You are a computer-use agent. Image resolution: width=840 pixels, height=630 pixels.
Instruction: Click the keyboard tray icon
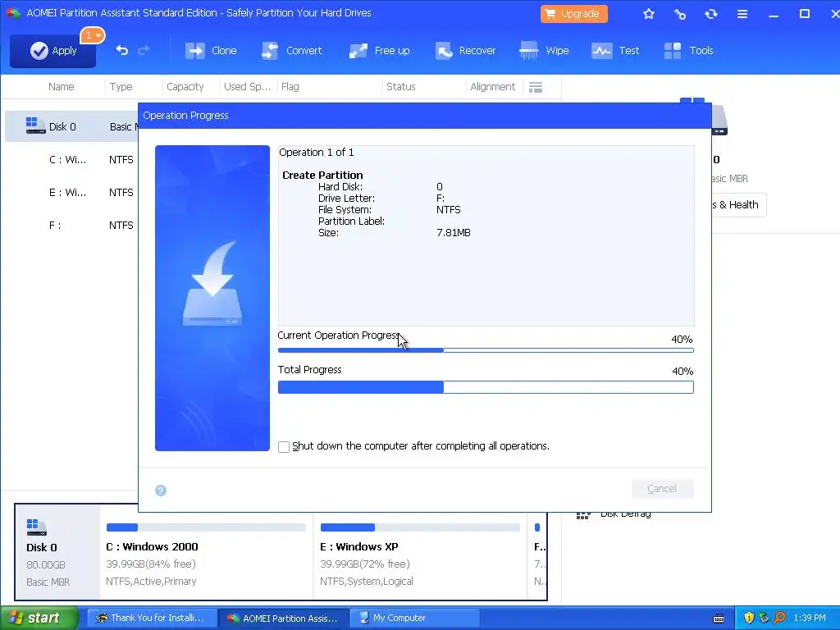tap(719, 619)
